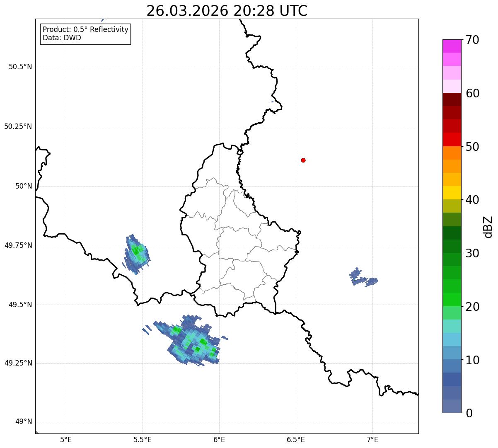Click the 'Data: DWD' text
This screenshot has width=498, height=448.
click(62, 38)
